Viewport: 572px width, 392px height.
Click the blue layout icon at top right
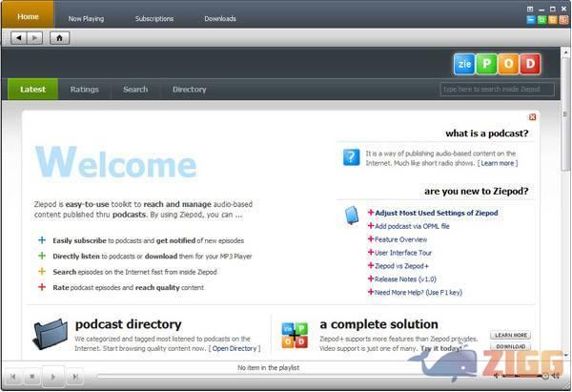pyautogui.click(x=529, y=19)
